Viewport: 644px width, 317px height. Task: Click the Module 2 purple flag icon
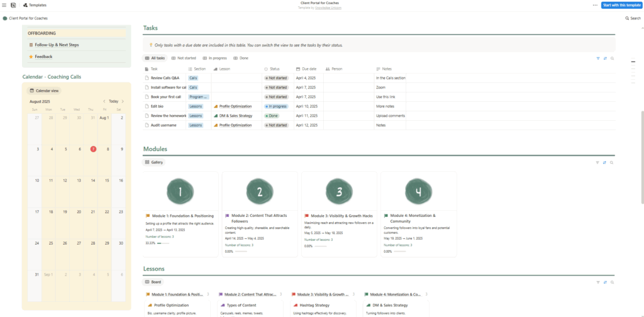click(x=227, y=216)
